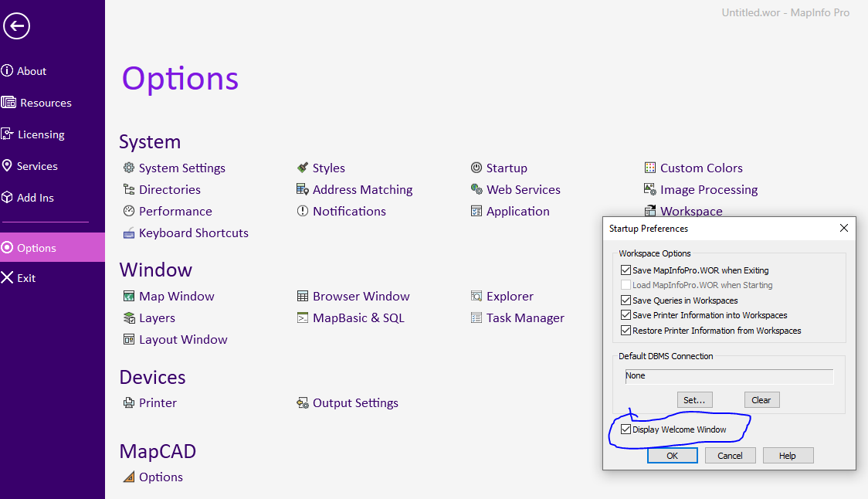Click the Notifications exclamation icon
868x499 pixels.
(302, 211)
